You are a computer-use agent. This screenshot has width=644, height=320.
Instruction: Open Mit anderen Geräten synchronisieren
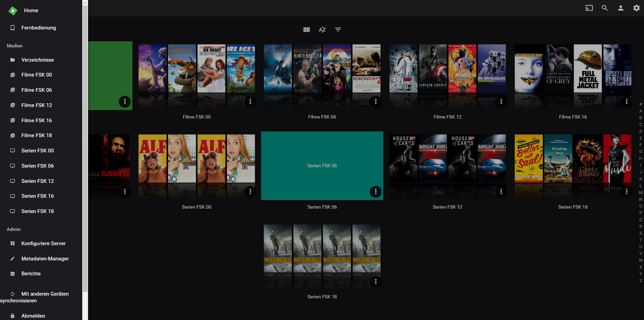point(41,297)
